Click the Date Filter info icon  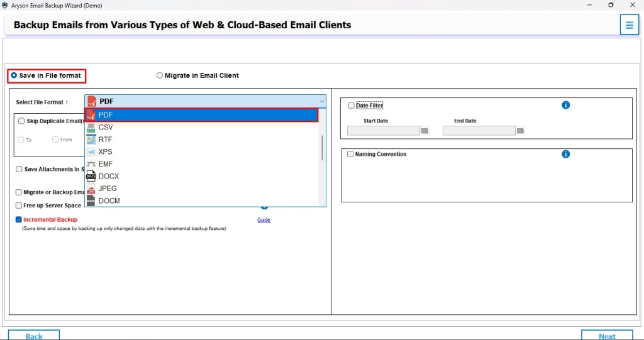pos(565,105)
